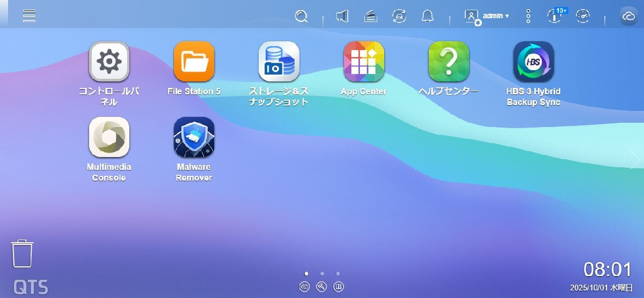This screenshot has height=298, width=644.
Task: Switch to the third desktop page dot
Action: pos(338,273)
